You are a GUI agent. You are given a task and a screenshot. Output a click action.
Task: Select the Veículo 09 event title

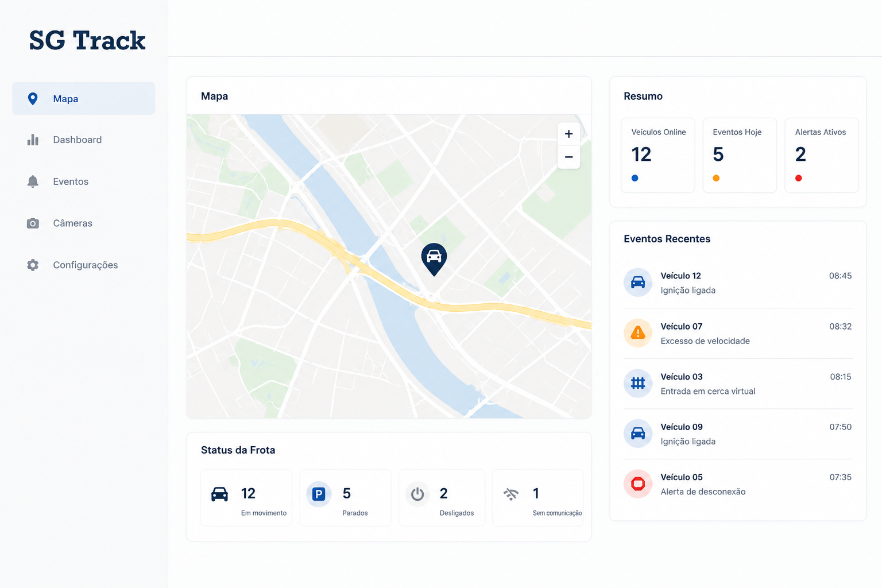pyautogui.click(x=682, y=427)
